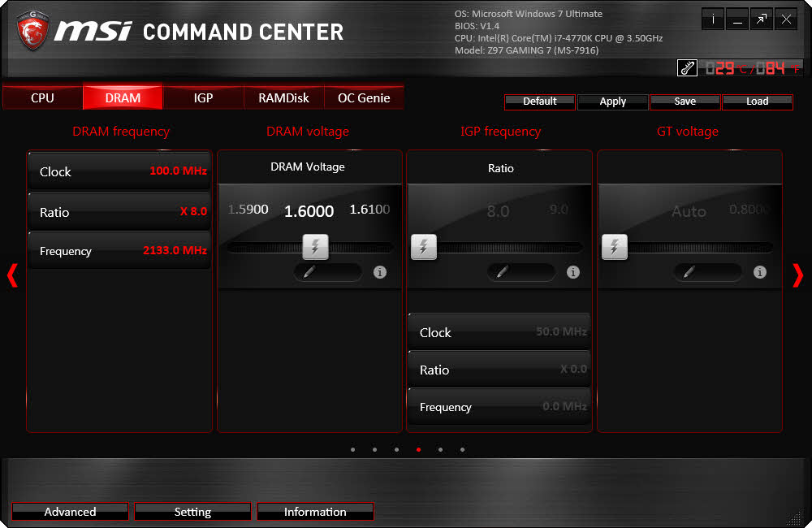Viewport: 812px width, 528px height.
Task: Click the 9.0 IGP ratio value
Action: (x=559, y=210)
